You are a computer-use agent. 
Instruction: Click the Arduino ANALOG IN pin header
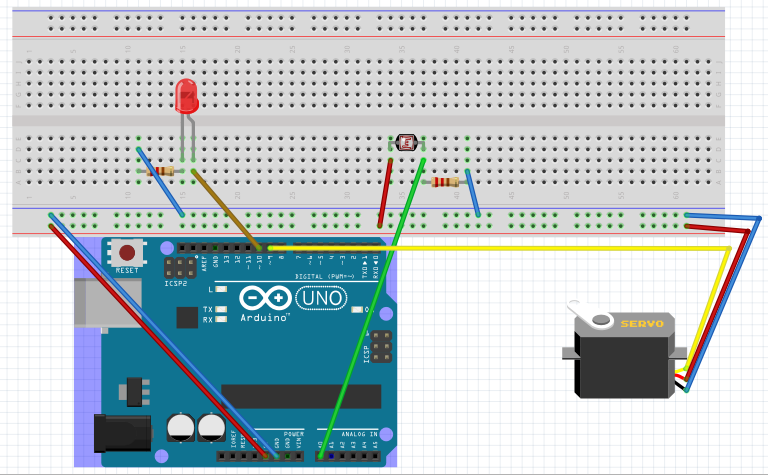click(x=348, y=456)
